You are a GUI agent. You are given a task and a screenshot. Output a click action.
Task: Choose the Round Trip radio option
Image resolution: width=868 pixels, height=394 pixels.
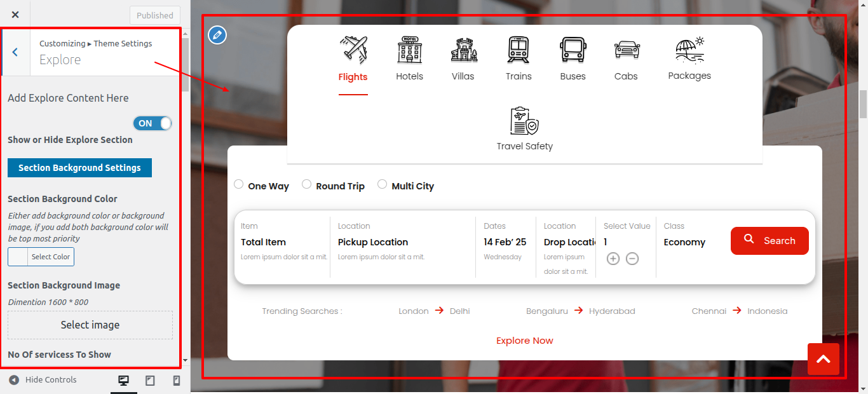[306, 184]
